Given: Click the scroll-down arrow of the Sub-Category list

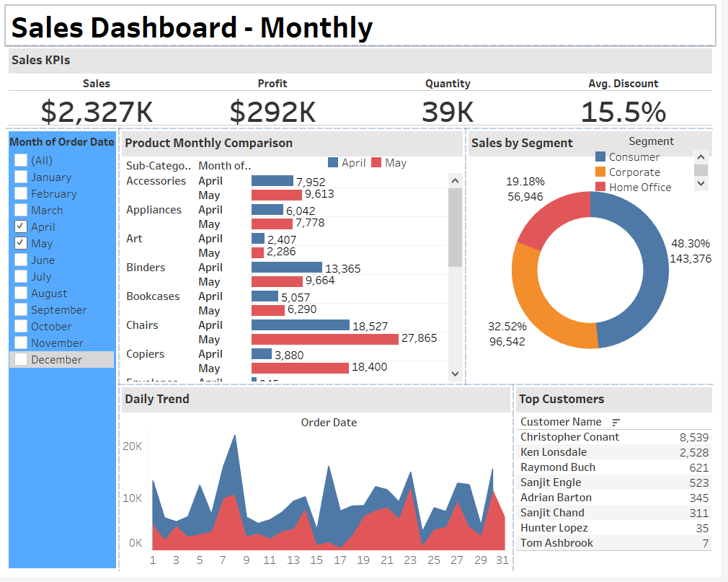Looking at the screenshot, I should click(454, 374).
